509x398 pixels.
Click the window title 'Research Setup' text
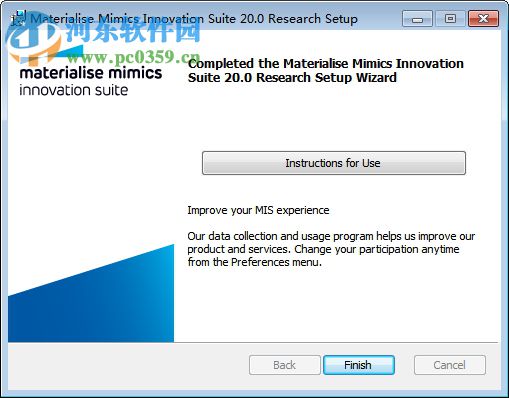[x=313, y=19]
